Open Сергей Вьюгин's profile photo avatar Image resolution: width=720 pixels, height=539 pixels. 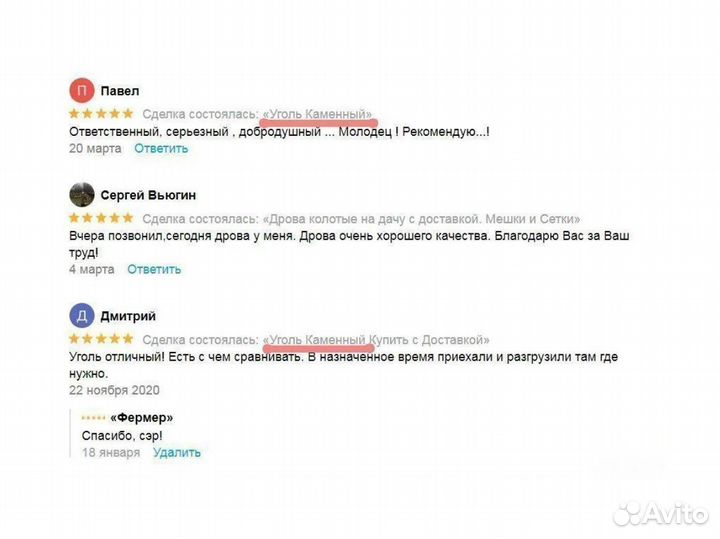pos(82,195)
